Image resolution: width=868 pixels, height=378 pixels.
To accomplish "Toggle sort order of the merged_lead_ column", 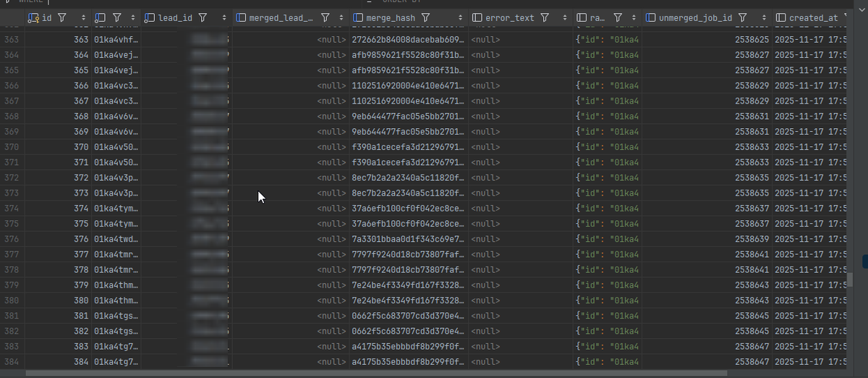I will point(340,17).
